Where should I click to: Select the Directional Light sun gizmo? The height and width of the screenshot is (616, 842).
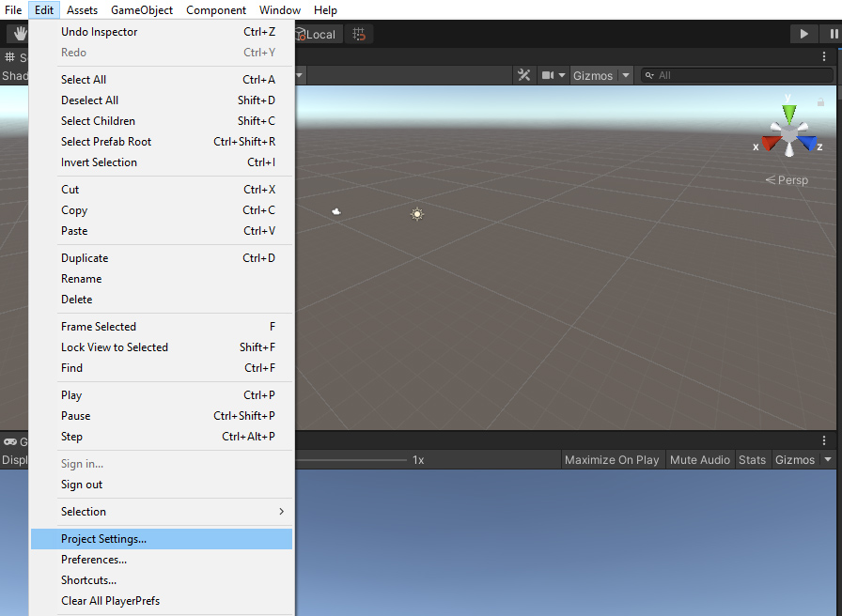(x=417, y=214)
